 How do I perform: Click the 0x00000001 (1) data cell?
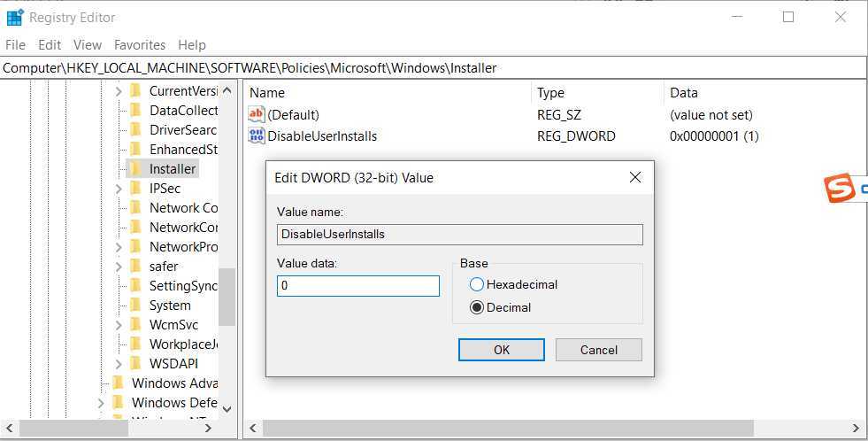coord(714,136)
